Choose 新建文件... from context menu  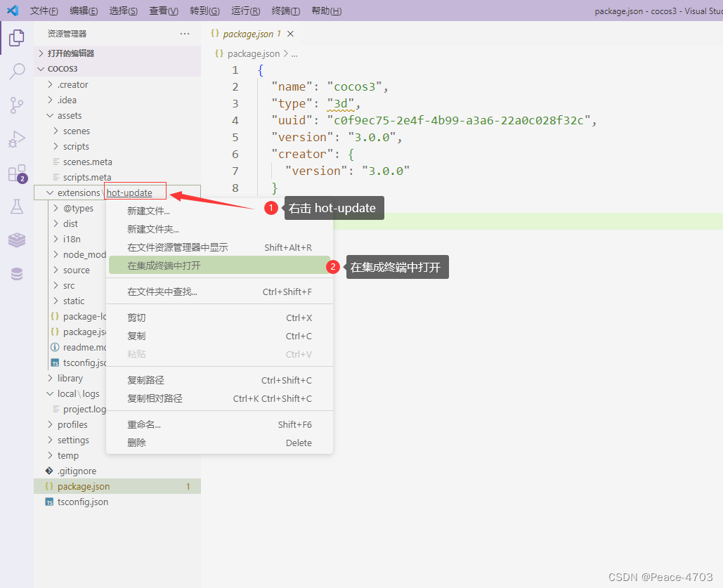[219, 211]
